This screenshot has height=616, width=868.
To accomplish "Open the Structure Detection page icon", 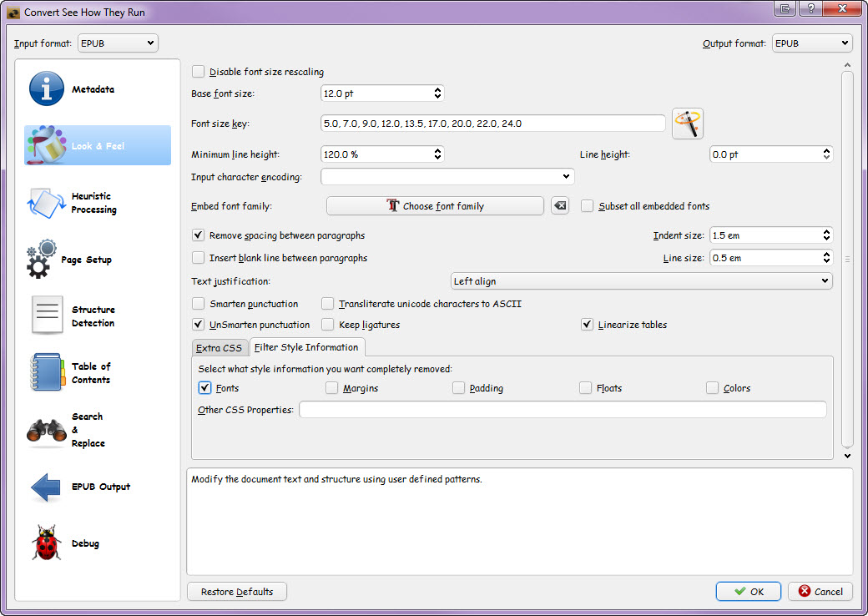I will [x=47, y=316].
